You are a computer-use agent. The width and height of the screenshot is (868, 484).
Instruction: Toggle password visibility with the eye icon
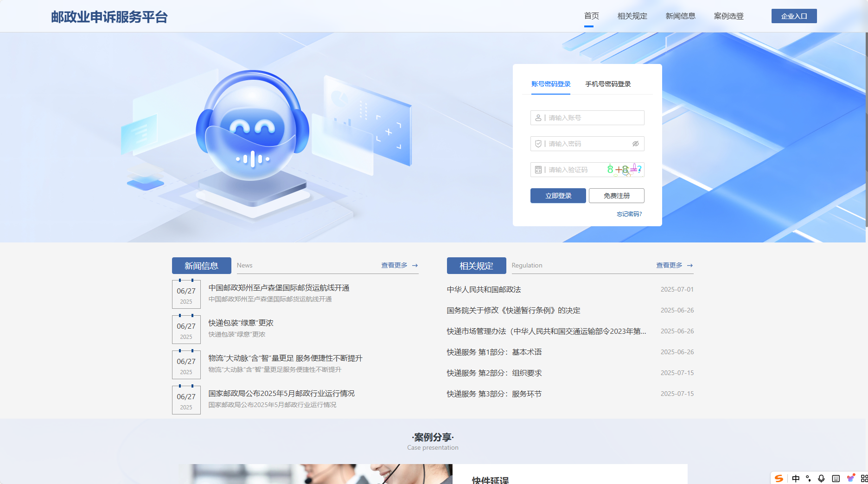(x=635, y=143)
